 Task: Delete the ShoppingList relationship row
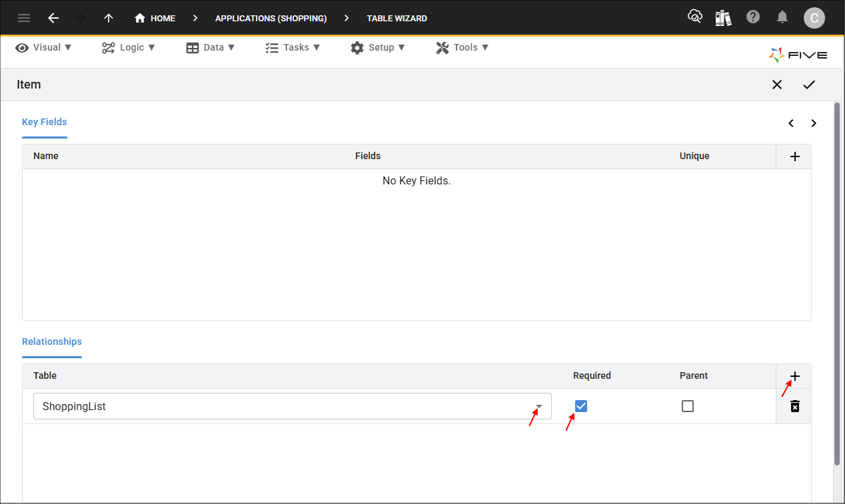click(794, 406)
